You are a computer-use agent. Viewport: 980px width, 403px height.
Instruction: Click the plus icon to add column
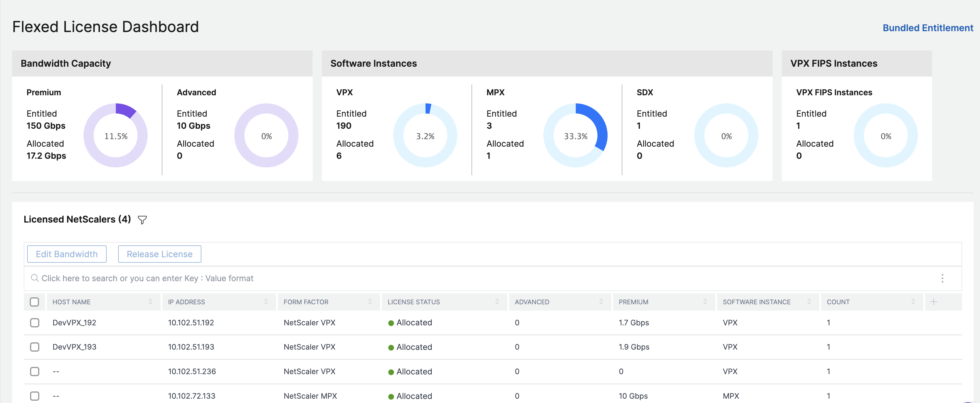[933, 302]
